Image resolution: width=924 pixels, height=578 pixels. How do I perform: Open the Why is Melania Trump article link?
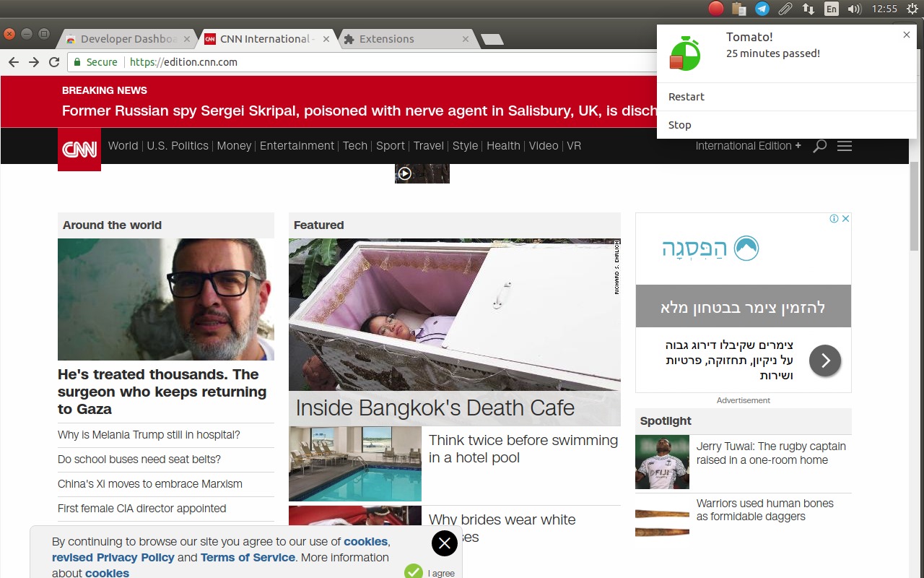(149, 435)
